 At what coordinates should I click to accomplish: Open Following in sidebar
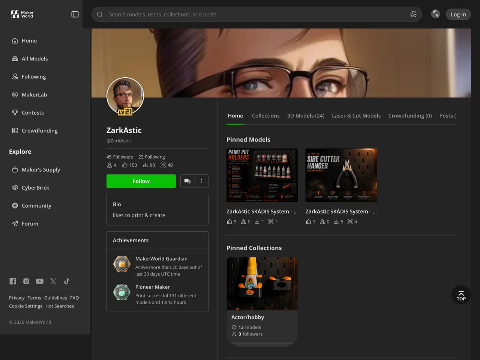(29, 77)
